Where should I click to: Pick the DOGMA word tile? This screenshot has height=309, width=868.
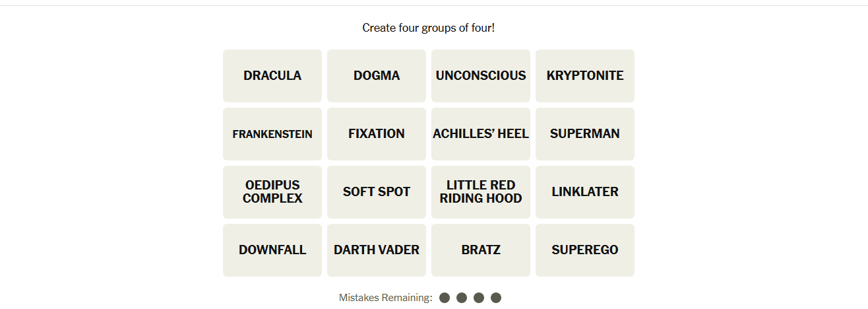pyautogui.click(x=377, y=76)
